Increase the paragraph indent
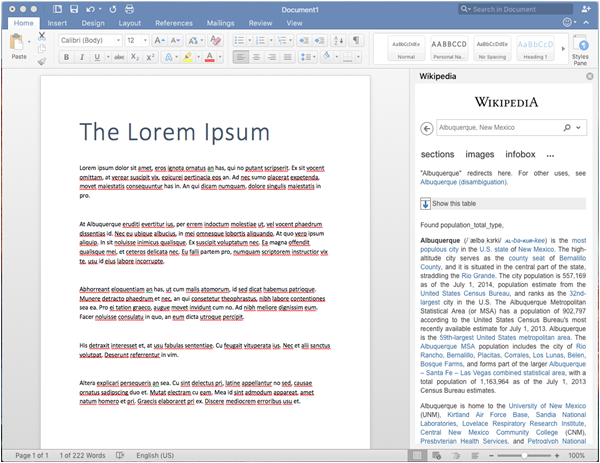This screenshot has width=600, height=463. 319,40
